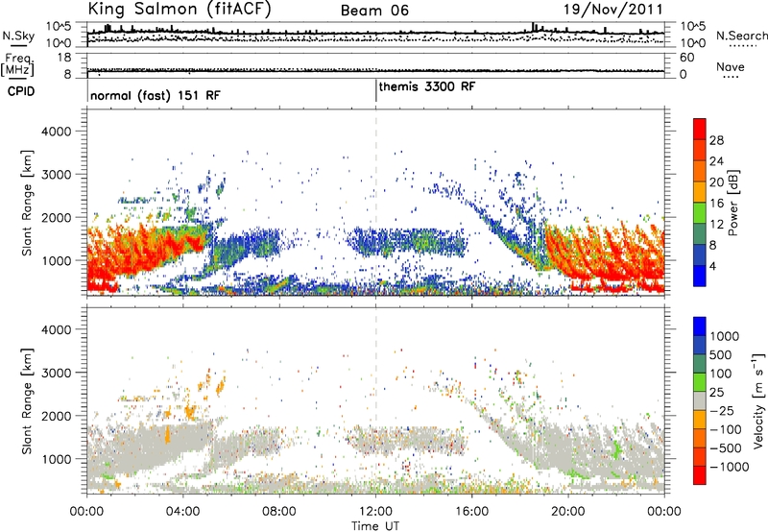Click the dashed 12:00 CPID marker in power panel

tap(376, 203)
